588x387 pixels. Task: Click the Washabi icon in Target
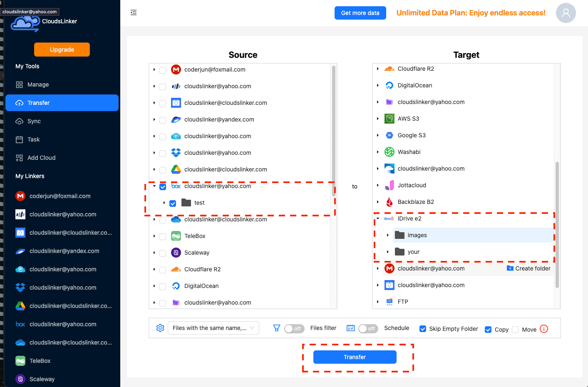[390, 152]
